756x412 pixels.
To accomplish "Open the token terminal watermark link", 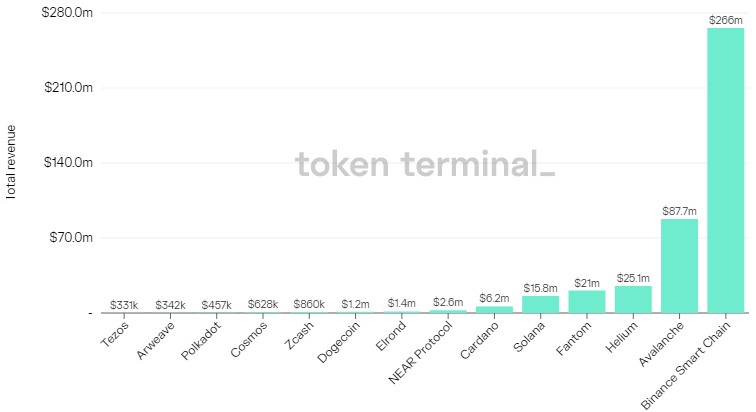I will pos(424,165).
